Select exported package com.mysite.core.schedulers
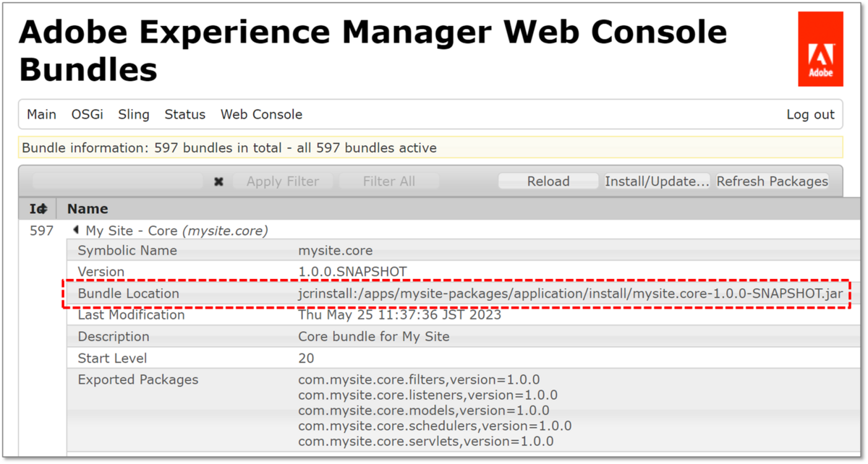The image size is (868, 464). click(435, 426)
